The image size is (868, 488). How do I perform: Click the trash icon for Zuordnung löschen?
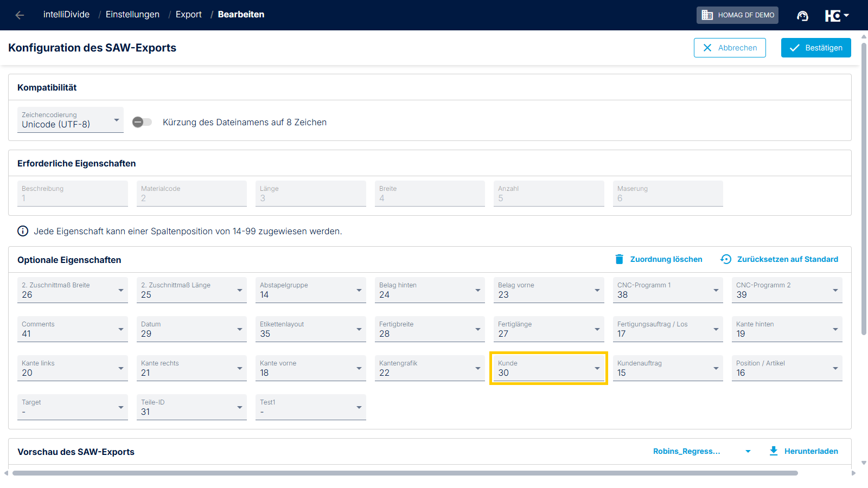(x=619, y=259)
